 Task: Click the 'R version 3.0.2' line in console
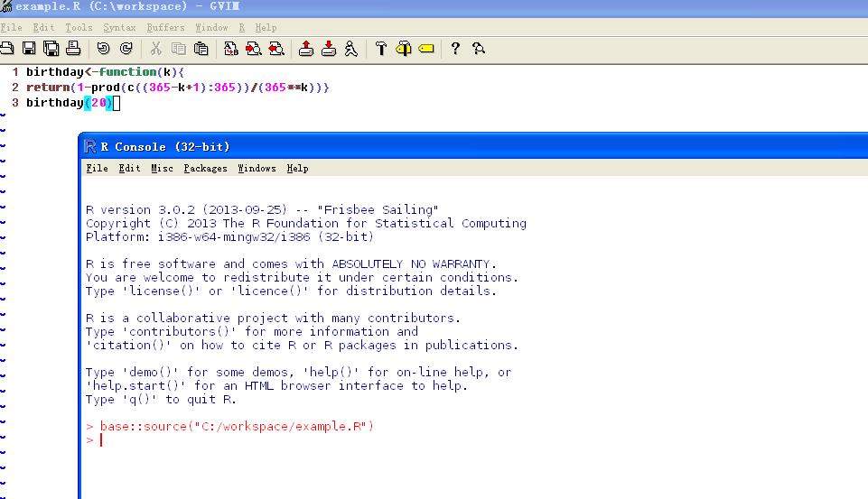click(262, 210)
